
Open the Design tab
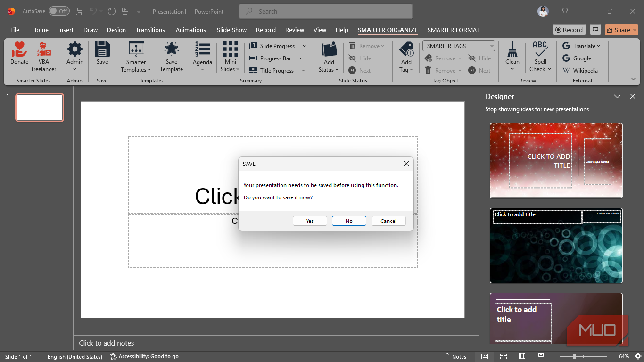click(x=116, y=30)
